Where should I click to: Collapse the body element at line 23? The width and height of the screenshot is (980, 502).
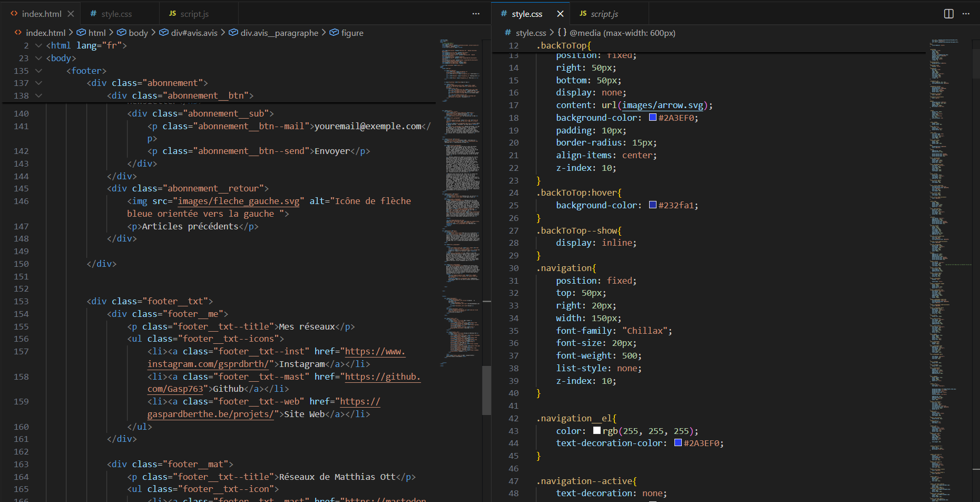tap(37, 58)
